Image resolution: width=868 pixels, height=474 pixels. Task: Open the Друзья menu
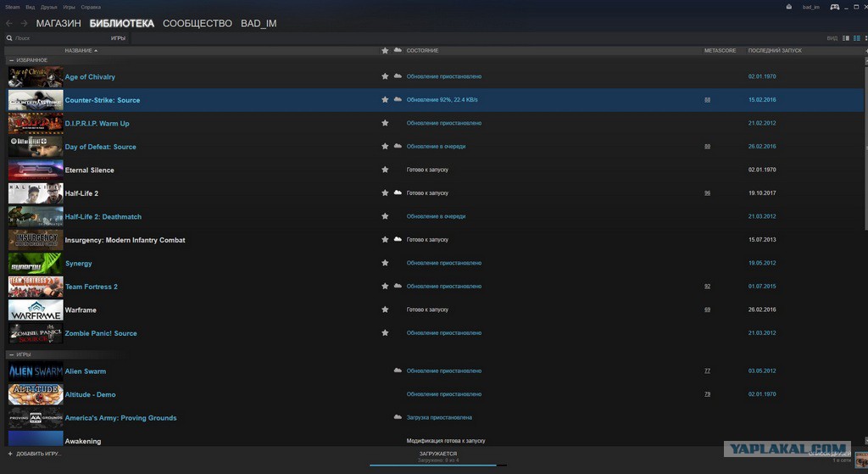pyautogui.click(x=48, y=7)
